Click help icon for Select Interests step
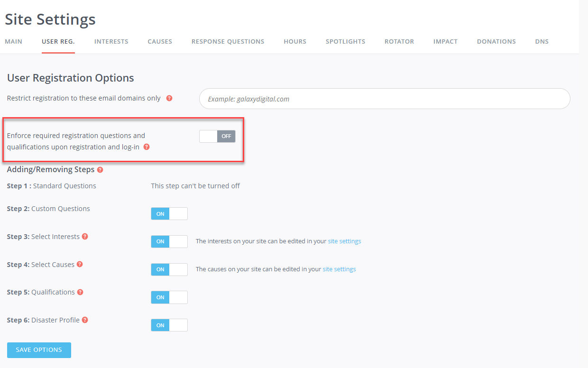This screenshot has height=368, width=588. pos(85,236)
